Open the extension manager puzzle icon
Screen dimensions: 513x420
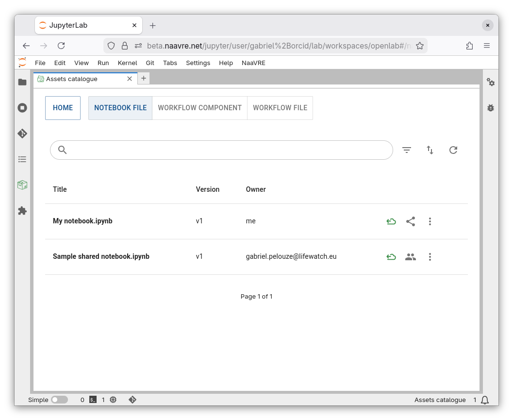coord(22,211)
